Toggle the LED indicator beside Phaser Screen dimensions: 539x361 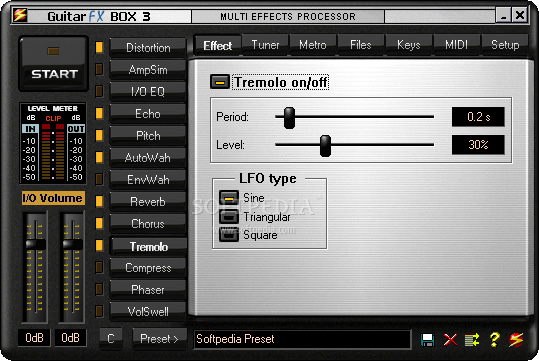99,289
